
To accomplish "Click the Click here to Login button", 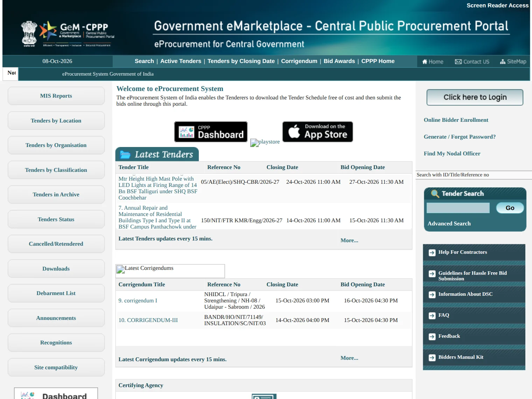I will tap(475, 97).
